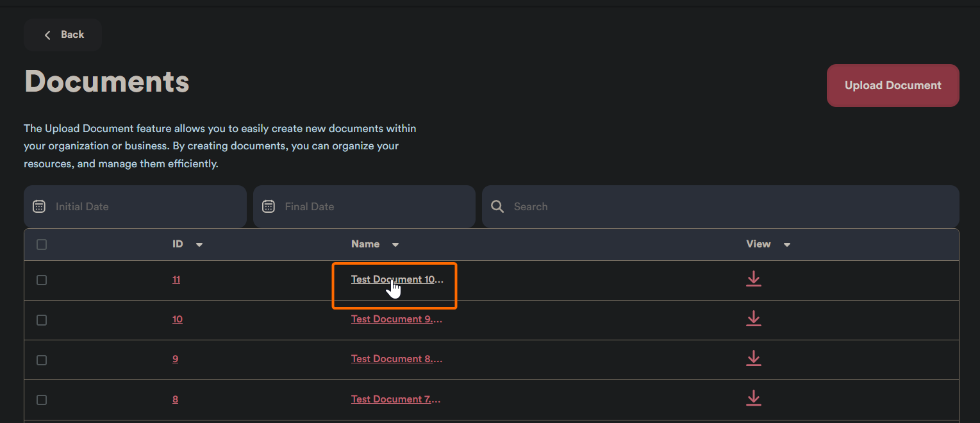This screenshot has height=423, width=980.
Task: Click the calendar icon in Initial Date
Action: click(39, 206)
